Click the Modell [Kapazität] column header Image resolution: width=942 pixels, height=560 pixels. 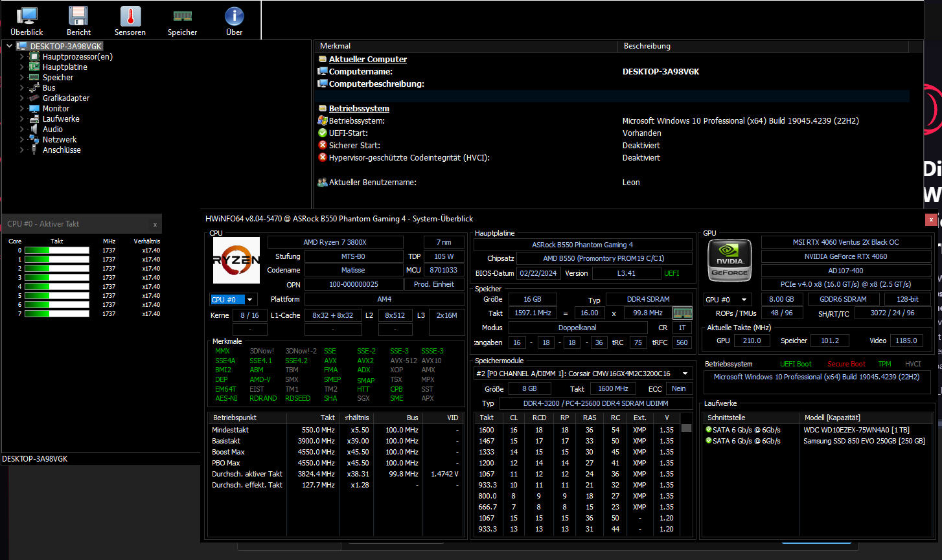[866, 418]
